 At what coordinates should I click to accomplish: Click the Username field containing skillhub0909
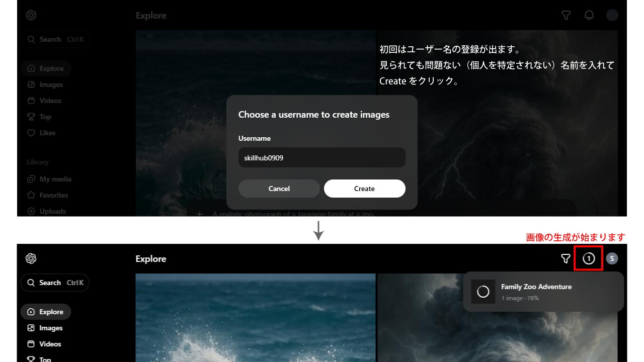[322, 157]
